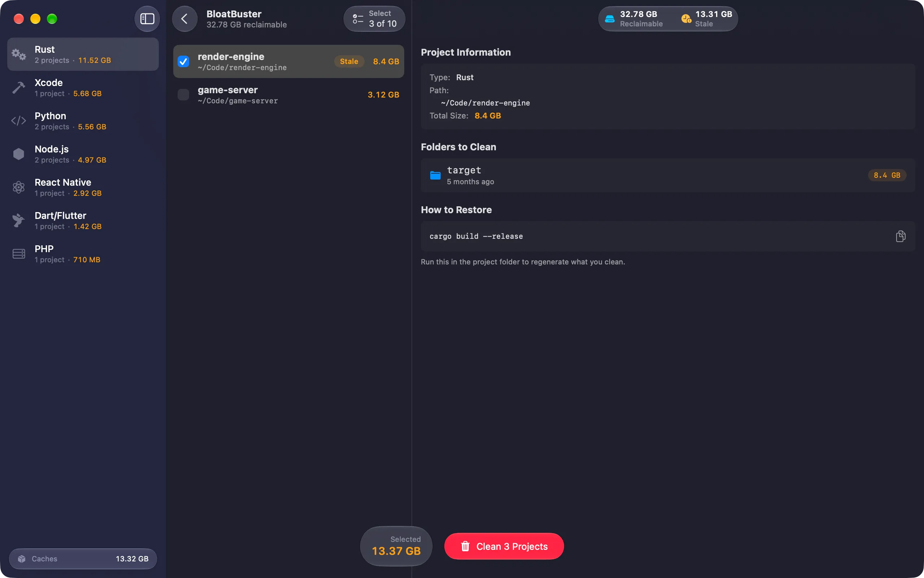924x578 pixels.
Task: Click the selection checklist icon
Action: click(358, 19)
